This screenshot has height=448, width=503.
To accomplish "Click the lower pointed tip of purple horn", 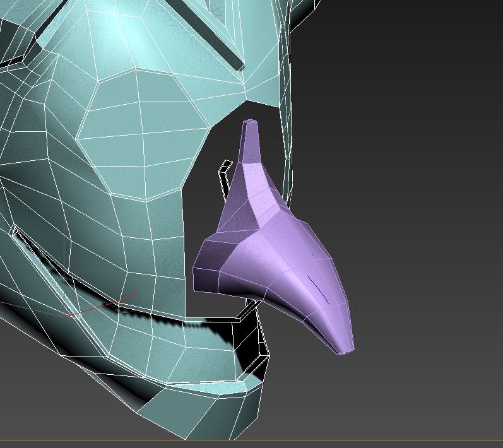I will click(345, 348).
